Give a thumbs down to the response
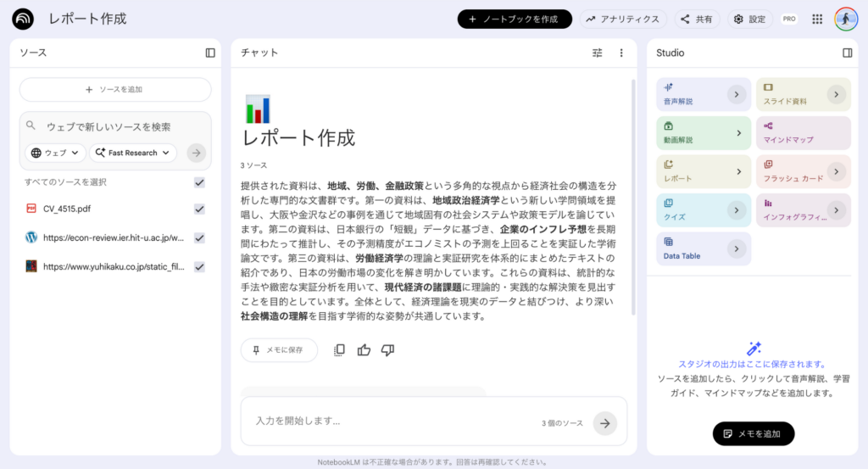Screen dimensions: 868x469 click(x=387, y=350)
